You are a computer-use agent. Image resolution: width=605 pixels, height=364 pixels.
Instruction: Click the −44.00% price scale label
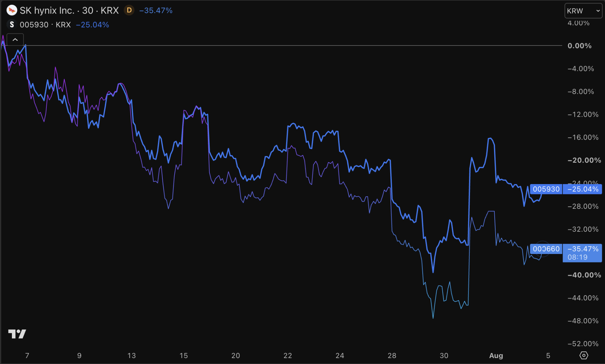tap(583, 298)
